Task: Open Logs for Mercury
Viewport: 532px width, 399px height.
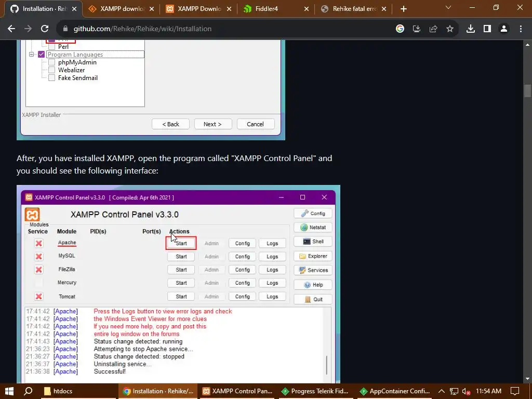Action: point(272,283)
